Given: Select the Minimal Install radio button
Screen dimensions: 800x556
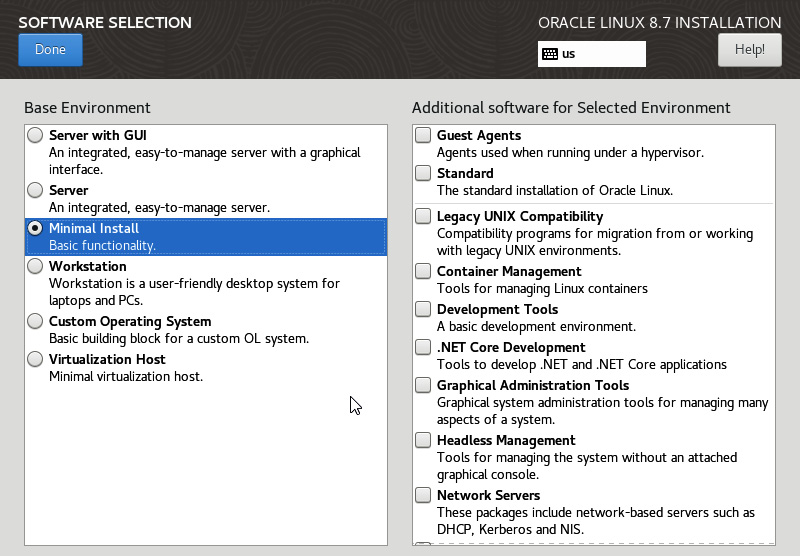Looking at the screenshot, I should click(35, 229).
